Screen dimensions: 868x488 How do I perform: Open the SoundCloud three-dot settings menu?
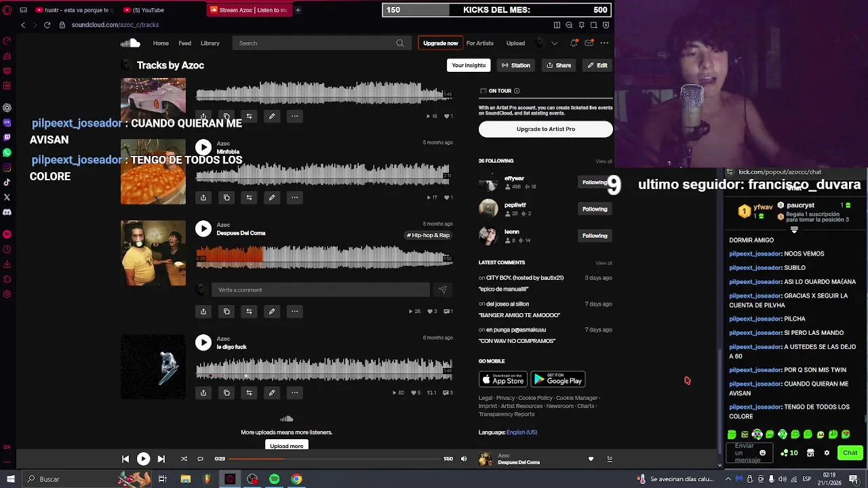604,43
